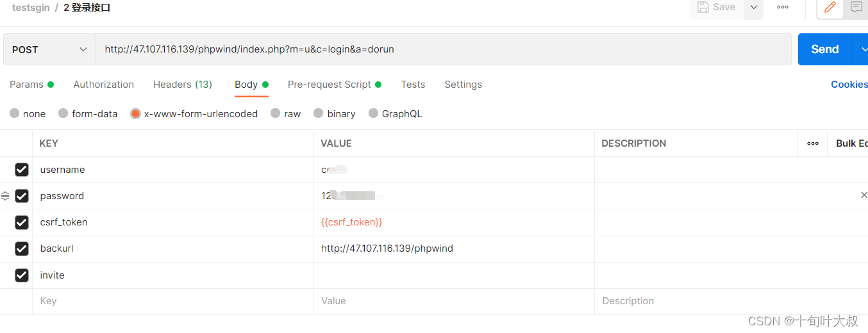The height and width of the screenshot is (333, 868).
Task: Uncheck the csrf_token parameter checkbox
Action: tap(22, 222)
